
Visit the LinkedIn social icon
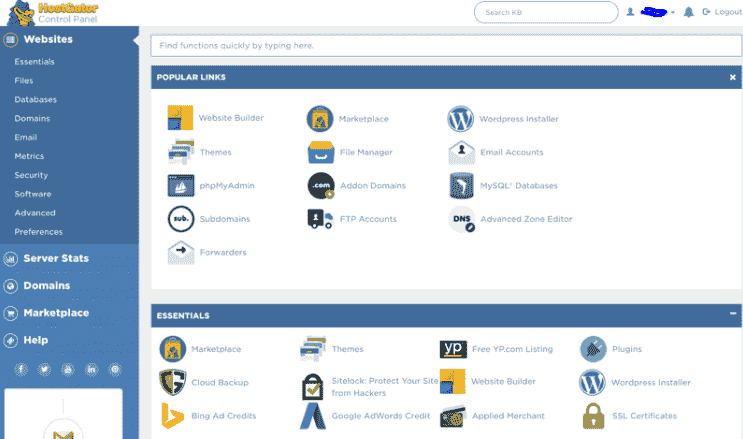pyautogui.click(x=91, y=369)
